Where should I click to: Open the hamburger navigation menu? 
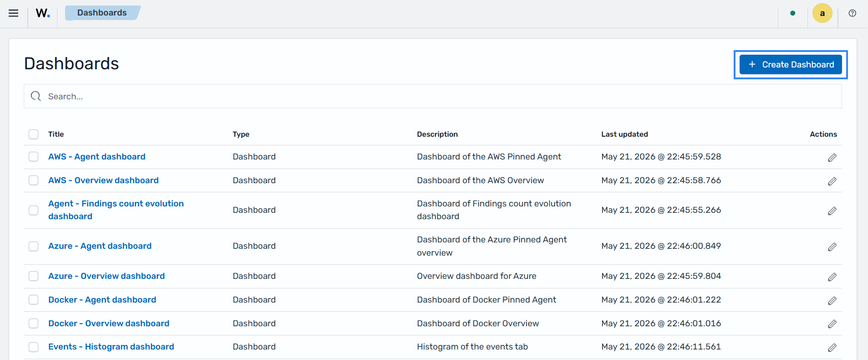(x=14, y=13)
